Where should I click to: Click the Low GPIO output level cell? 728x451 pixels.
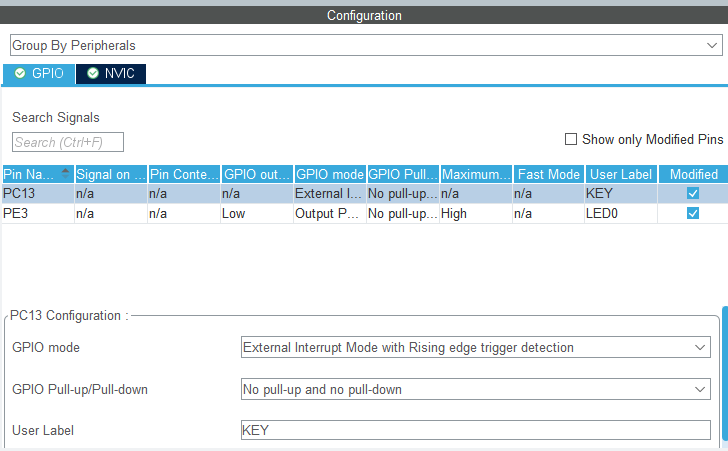(x=257, y=214)
